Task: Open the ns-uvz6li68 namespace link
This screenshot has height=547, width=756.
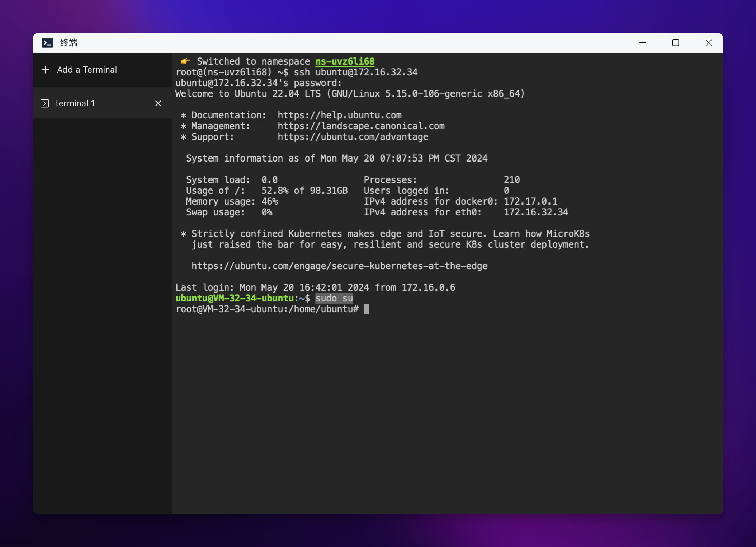Action: click(345, 61)
